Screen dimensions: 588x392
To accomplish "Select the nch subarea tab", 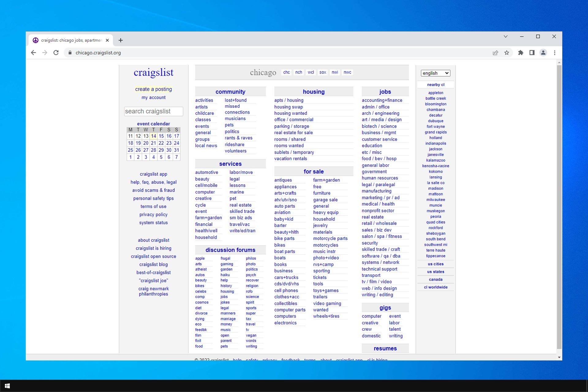I will point(299,72).
